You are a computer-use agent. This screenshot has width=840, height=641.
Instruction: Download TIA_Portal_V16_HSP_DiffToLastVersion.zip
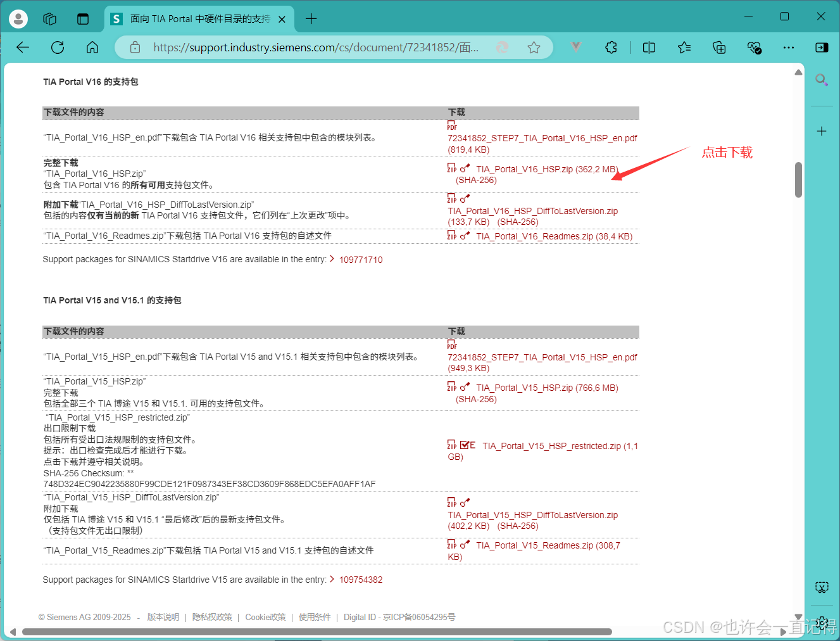[x=532, y=211]
